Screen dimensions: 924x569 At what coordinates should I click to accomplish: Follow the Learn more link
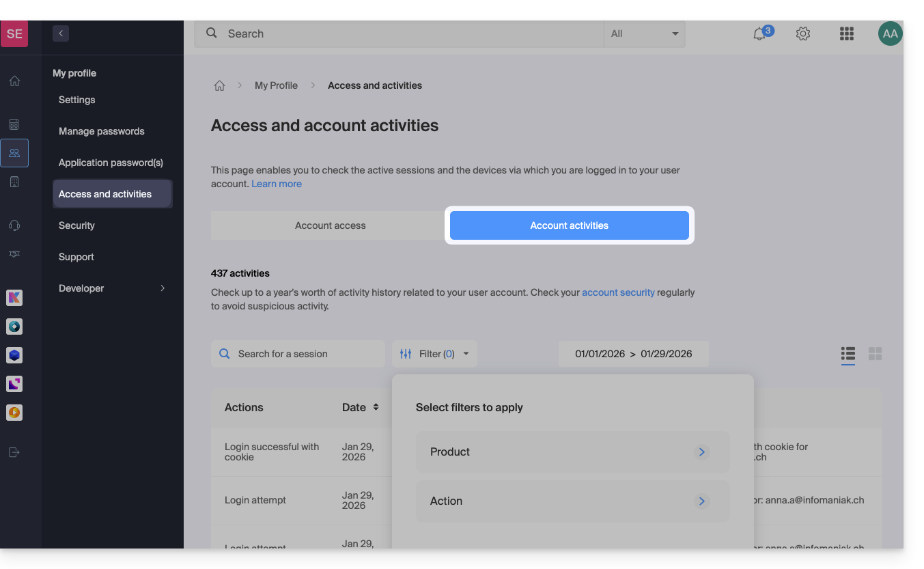(277, 184)
